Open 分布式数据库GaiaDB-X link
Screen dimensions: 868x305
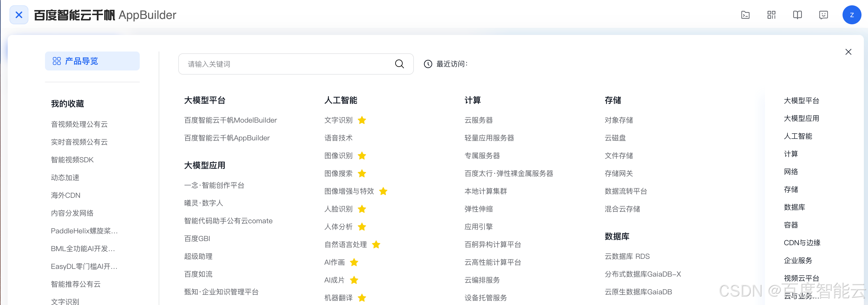pos(643,274)
